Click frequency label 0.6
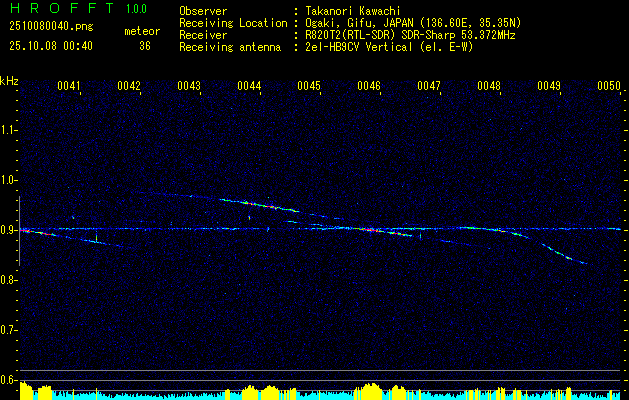629x400 pixels. pyautogui.click(x=8, y=380)
